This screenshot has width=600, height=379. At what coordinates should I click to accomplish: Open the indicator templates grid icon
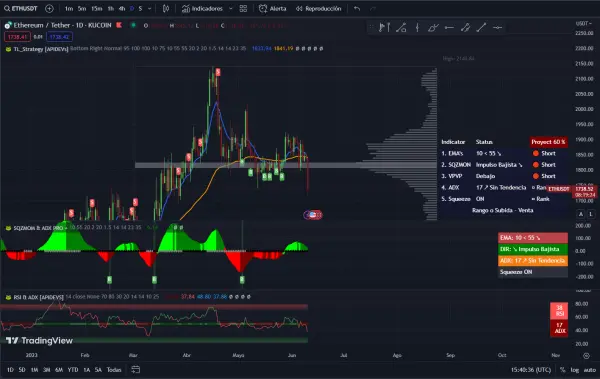tap(243, 8)
